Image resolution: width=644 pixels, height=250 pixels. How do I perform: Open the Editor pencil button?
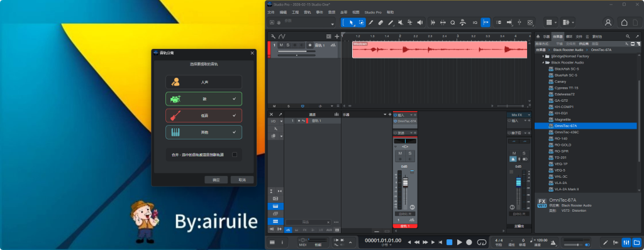(x=605, y=242)
